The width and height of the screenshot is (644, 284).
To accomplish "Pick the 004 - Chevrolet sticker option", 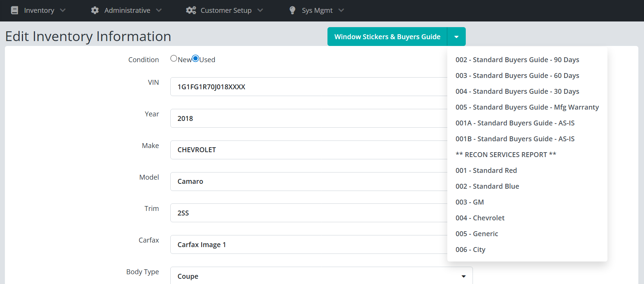I will coord(480,218).
